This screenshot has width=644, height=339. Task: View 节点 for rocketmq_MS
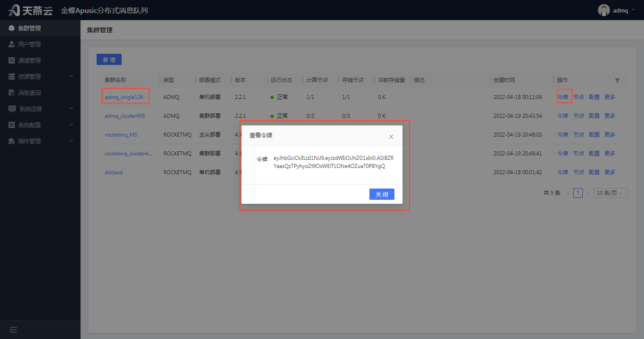579,134
